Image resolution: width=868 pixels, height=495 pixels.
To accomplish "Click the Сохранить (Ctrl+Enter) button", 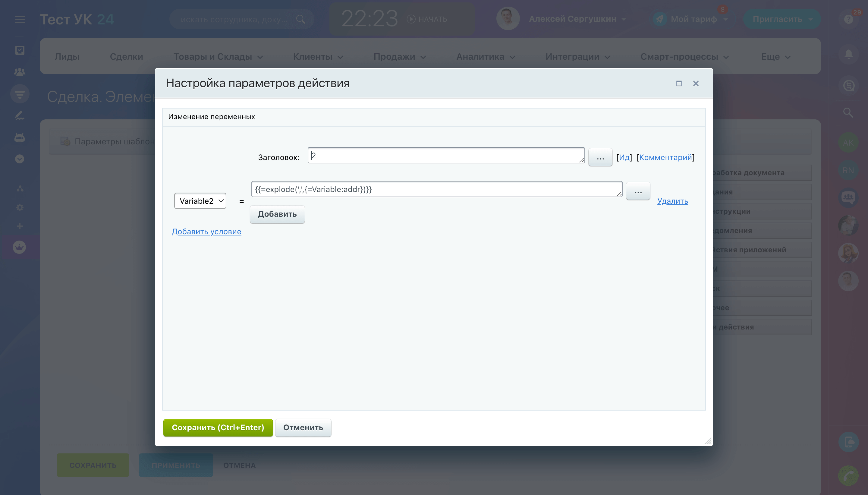I will [218, 427].
